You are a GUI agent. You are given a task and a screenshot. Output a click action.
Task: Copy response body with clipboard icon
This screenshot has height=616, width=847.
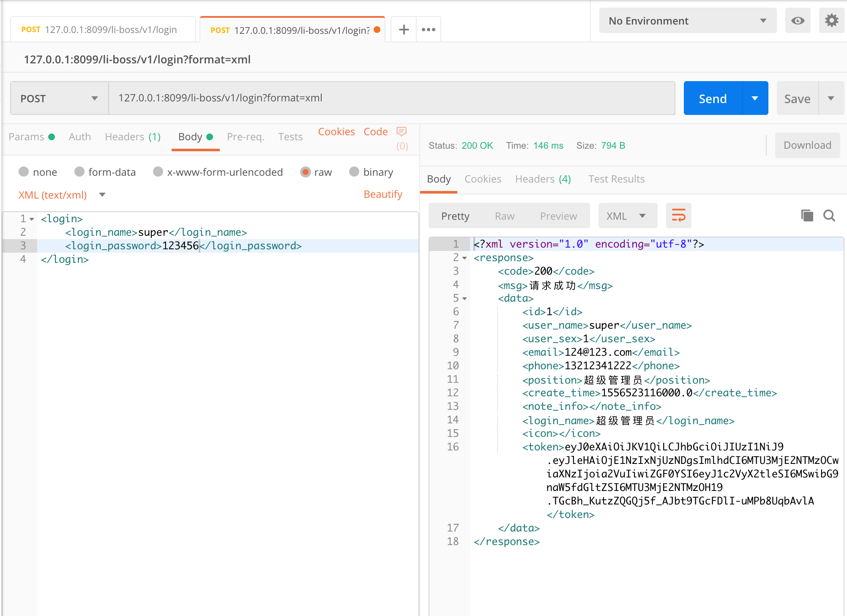point(807,216)
